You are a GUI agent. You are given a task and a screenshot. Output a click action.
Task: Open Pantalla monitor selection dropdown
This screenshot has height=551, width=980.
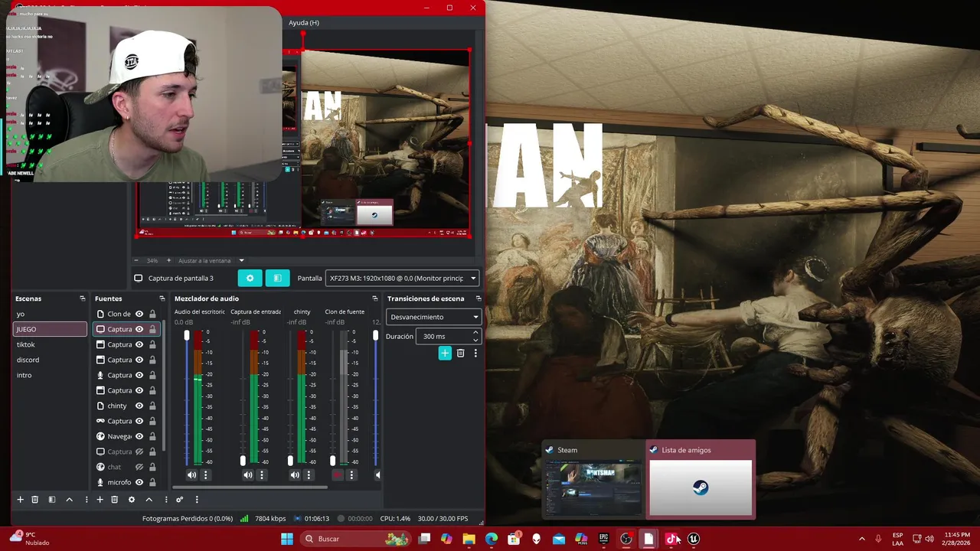pos(403,279)
